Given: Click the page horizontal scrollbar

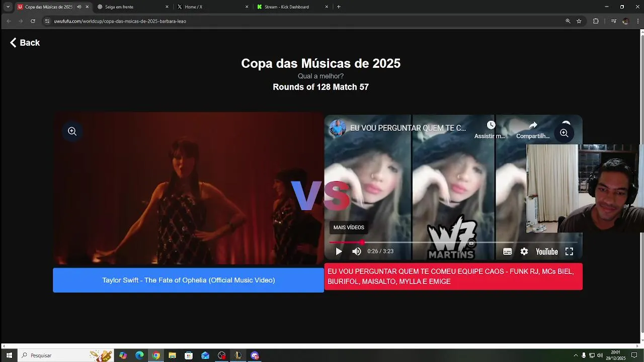Looking at the screenshot, I should (319, 346).
